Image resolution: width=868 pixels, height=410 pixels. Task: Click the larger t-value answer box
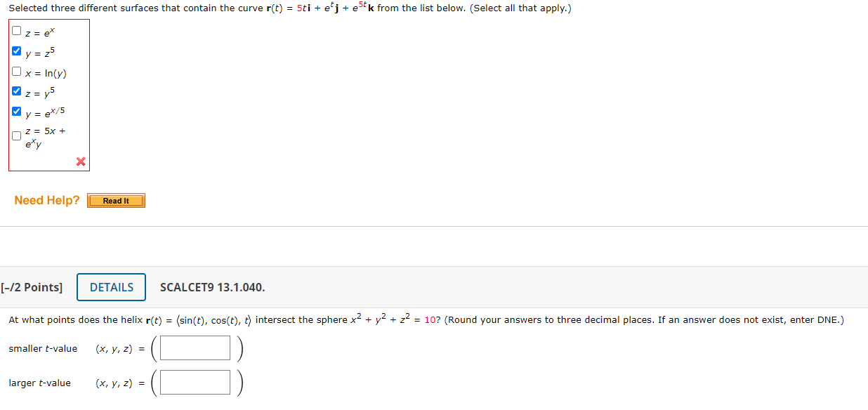click(x=195, y=381)
